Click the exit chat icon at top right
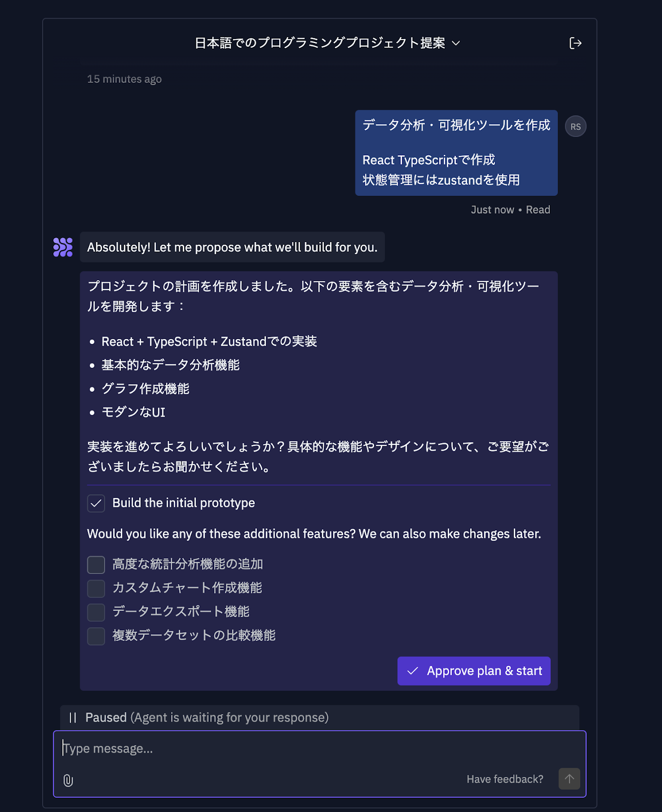Viewport: 662px width, 812px height. pos(575,43)
